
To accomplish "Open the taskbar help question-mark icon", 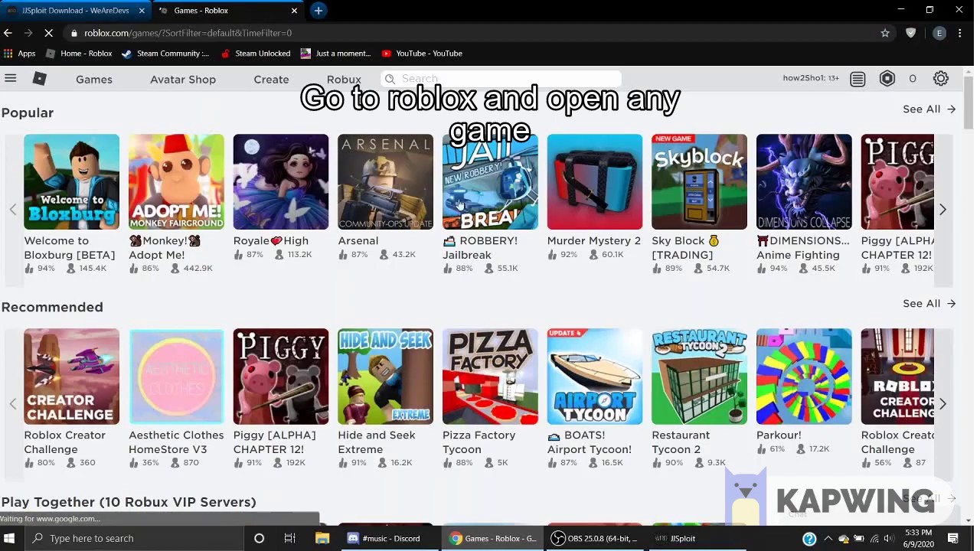I will 809,539.
